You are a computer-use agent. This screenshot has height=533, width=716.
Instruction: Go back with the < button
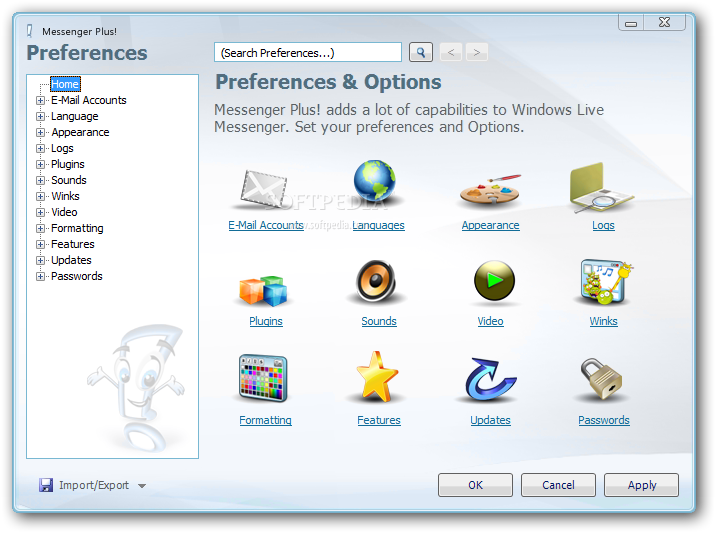pyautogui.click(x=451, y=53)
